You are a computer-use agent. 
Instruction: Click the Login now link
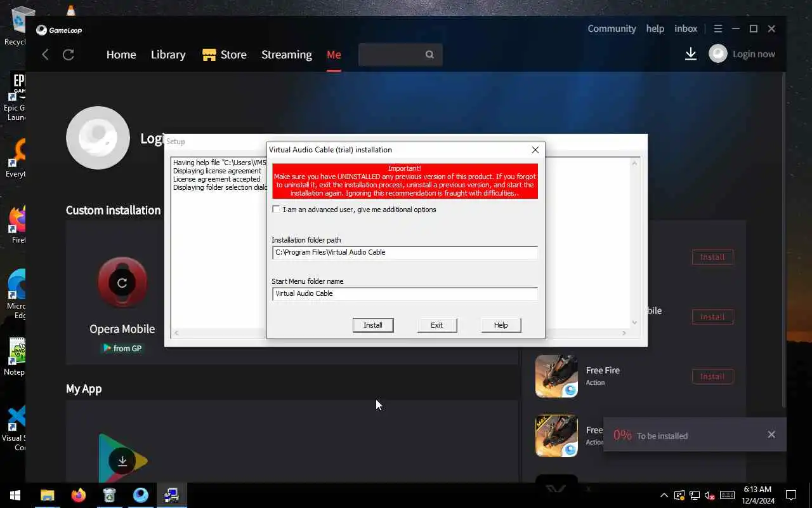tap(754, 54)
